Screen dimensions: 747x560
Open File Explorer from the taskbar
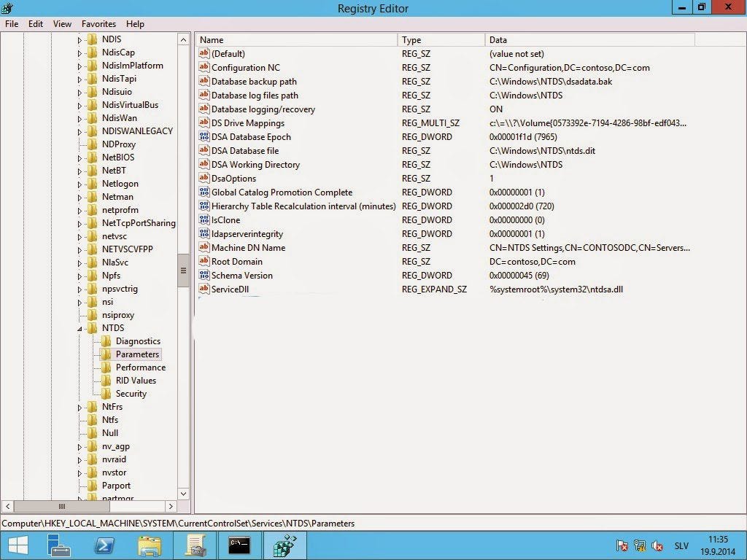coord(149,545)
